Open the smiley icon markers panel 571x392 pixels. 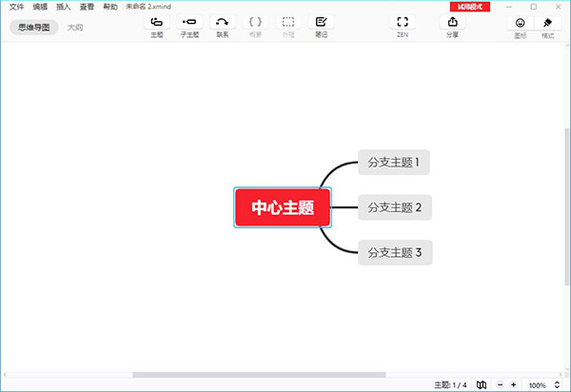click(x=520, y=23)
